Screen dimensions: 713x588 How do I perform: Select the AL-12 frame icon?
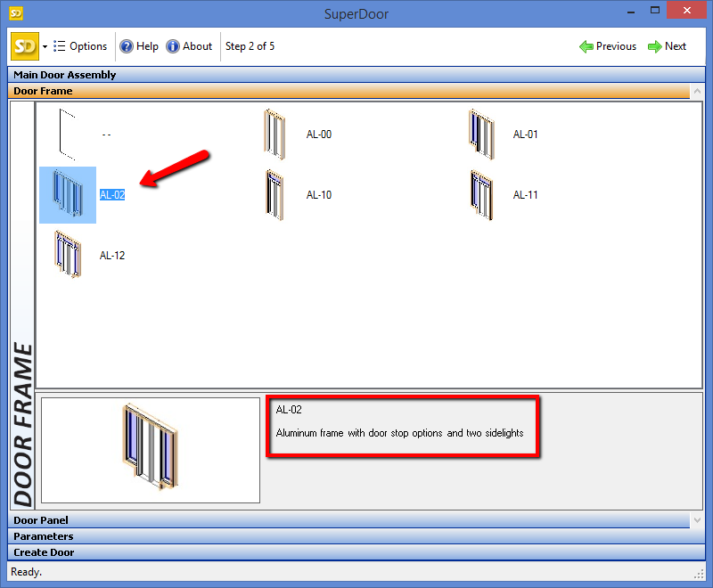[x=68, y=255]
